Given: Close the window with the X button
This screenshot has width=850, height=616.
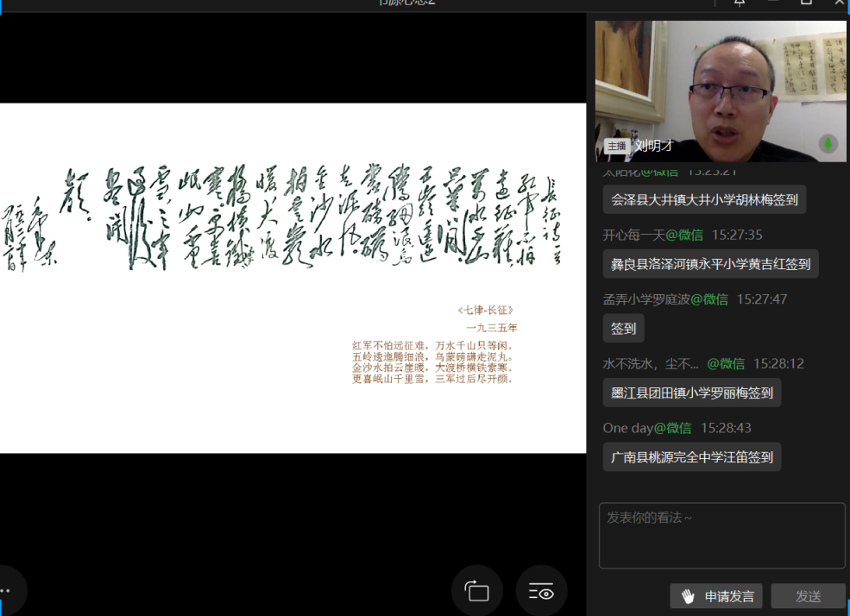Looking at the screenshot, I should pos(839,3).
